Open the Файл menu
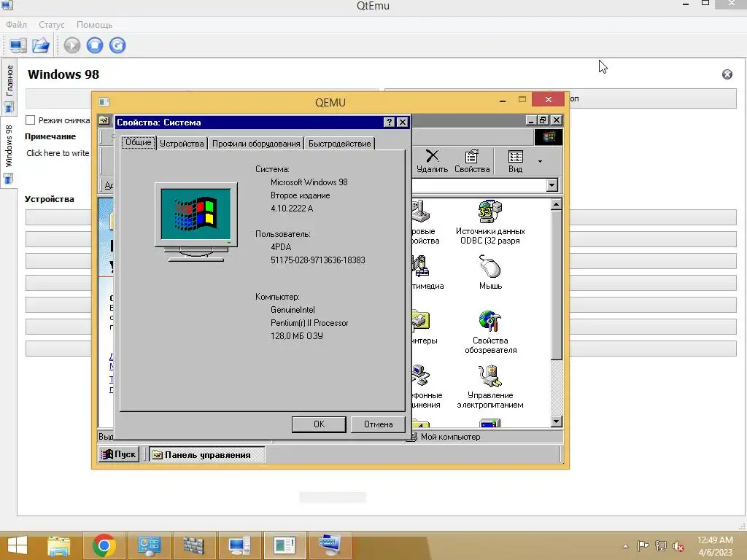Screen dimensions: 747x560 point(16,25)
